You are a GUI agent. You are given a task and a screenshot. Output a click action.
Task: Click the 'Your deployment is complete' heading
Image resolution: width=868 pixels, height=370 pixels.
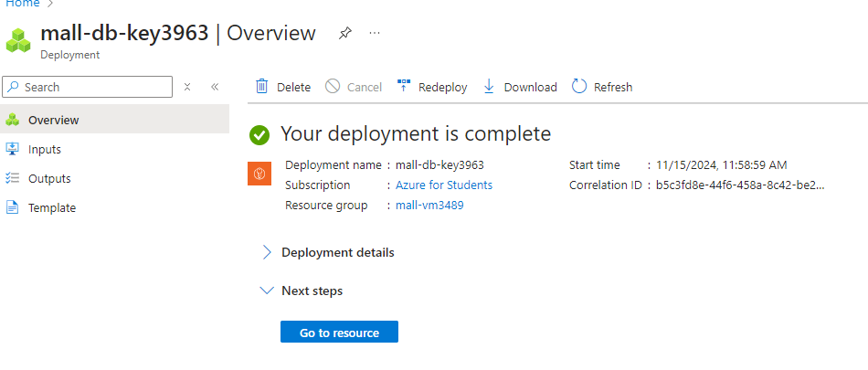[416, 133]
